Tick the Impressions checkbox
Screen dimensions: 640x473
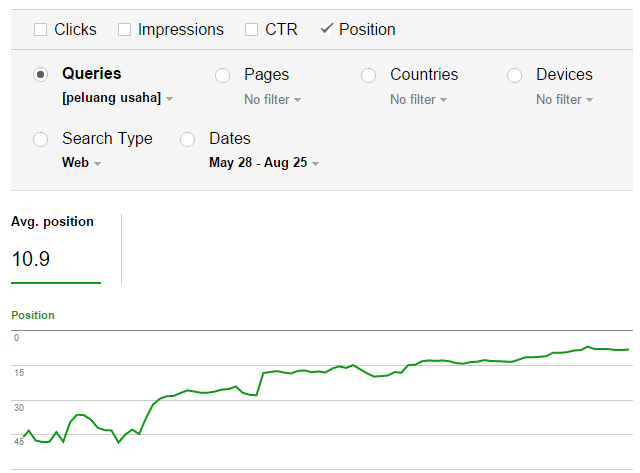click(x=125, y=30)
